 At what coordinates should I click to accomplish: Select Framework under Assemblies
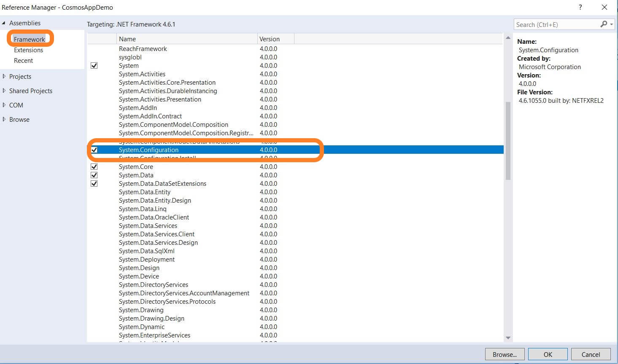[29, 39]
